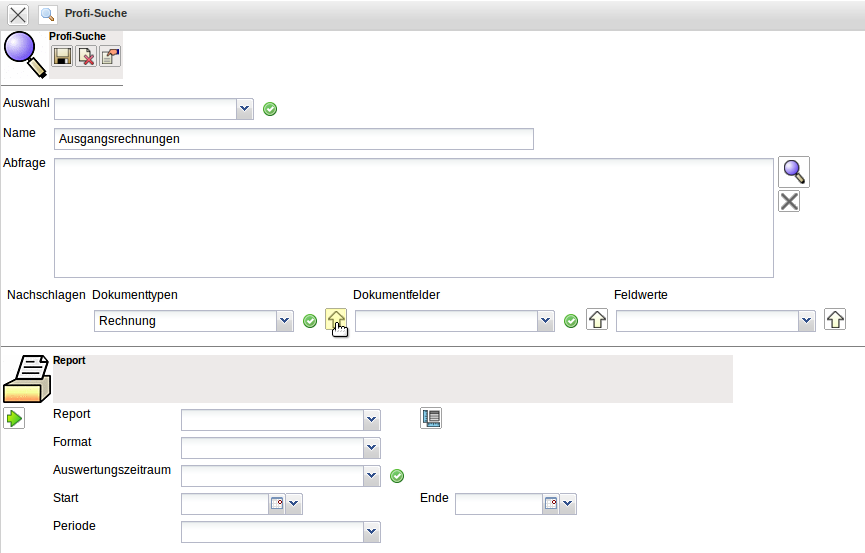Click the save icon under Profi-Suche

[62, 57]
